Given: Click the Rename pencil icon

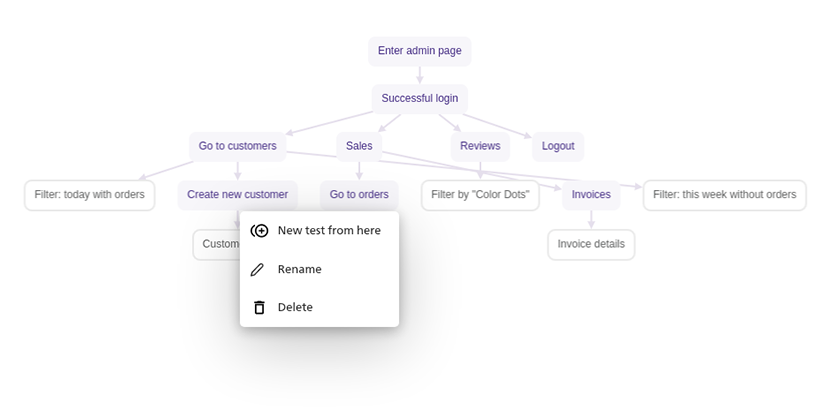Looking at the screenshot, I should pyautogui.click(x=258, y=270).
